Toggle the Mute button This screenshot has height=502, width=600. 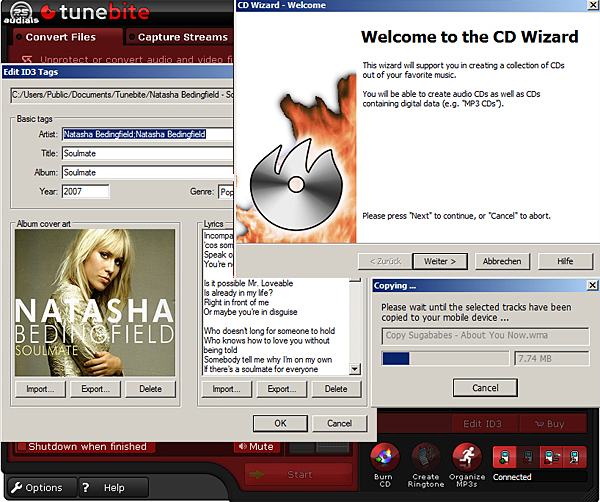(x=256, y=447)
